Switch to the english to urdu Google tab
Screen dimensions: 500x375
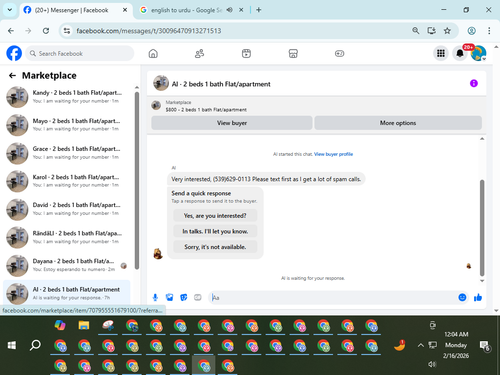click(186, 10)
